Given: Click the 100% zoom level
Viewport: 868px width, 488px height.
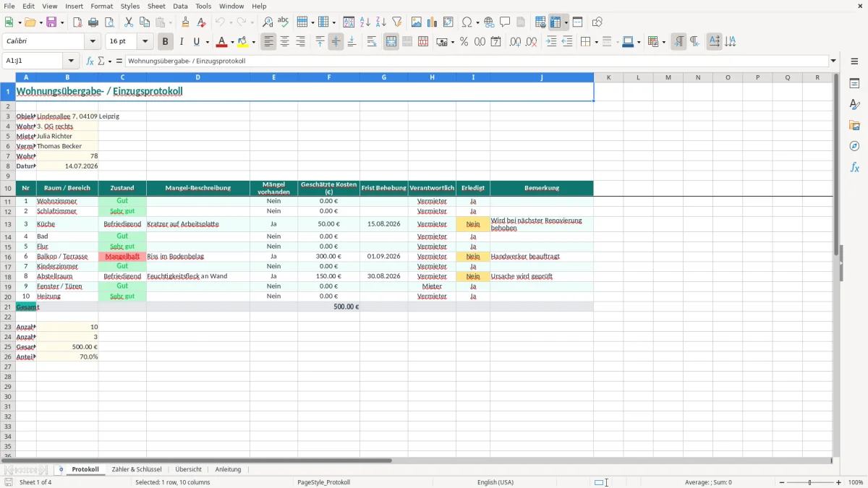Looking at the screenshot, I should (856, 482).
